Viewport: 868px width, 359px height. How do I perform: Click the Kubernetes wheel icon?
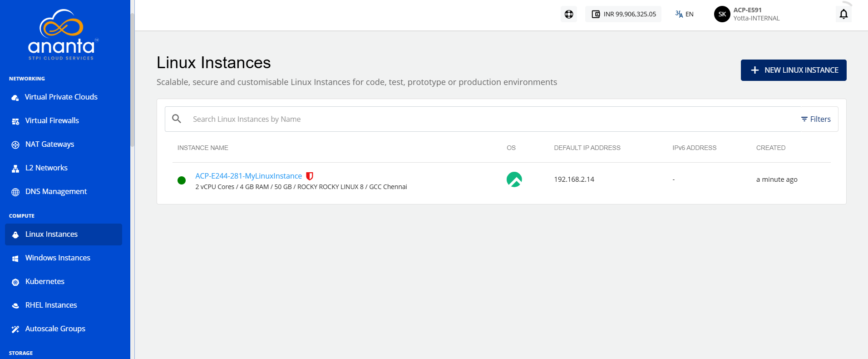(x=15, y=282)
